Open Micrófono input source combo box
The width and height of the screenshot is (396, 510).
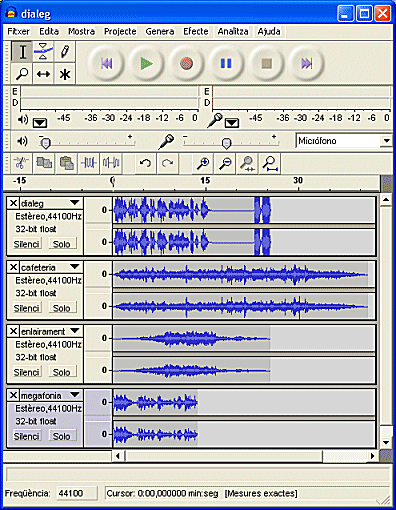343,141
